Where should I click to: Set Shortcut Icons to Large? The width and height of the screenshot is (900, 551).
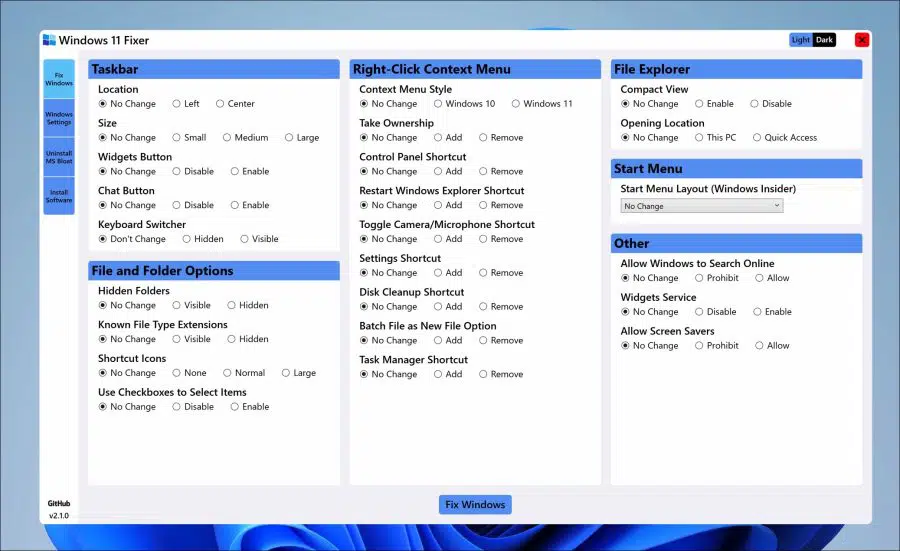point(299,373)
